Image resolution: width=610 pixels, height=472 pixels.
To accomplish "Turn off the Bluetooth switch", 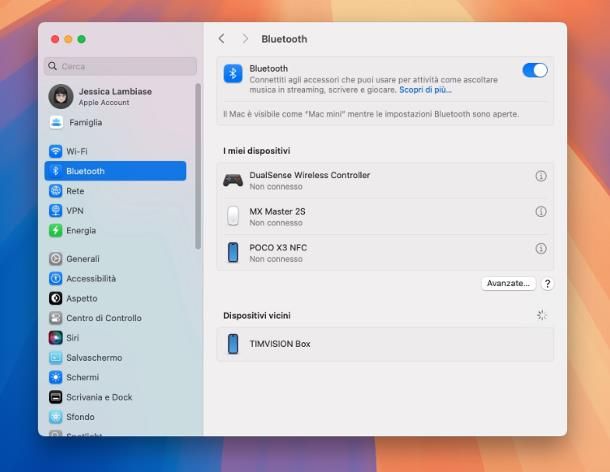I will 535,70.
